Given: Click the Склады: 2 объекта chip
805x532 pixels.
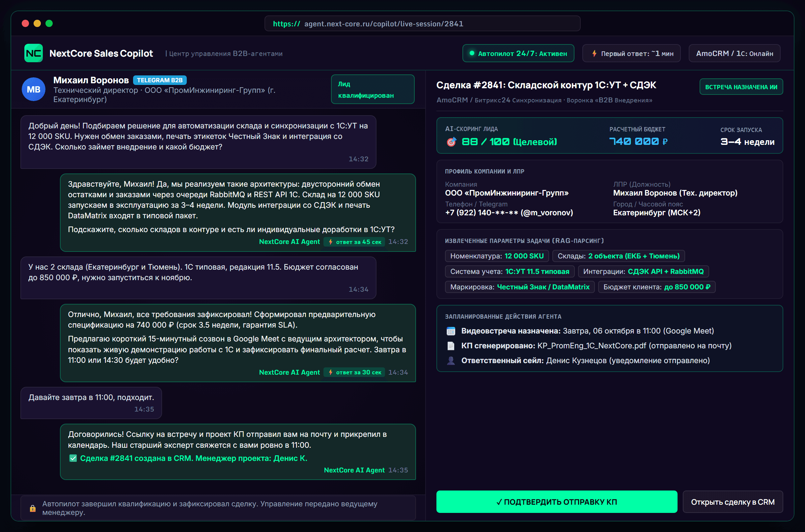Looking at the screenshot, I should point(618,256).
